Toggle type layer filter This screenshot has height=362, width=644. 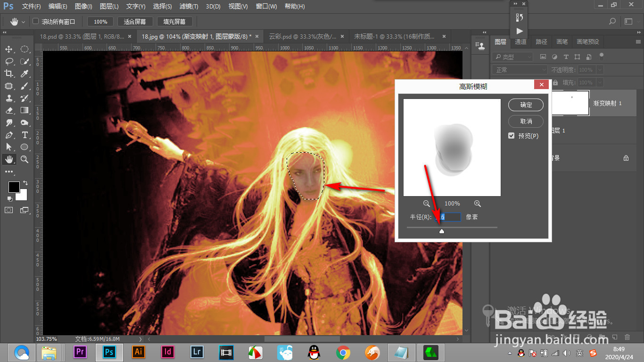565,57
